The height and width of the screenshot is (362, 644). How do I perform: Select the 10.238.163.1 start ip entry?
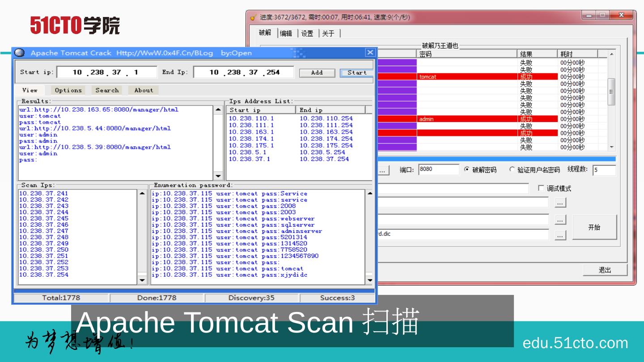click(x=251, y=132)
